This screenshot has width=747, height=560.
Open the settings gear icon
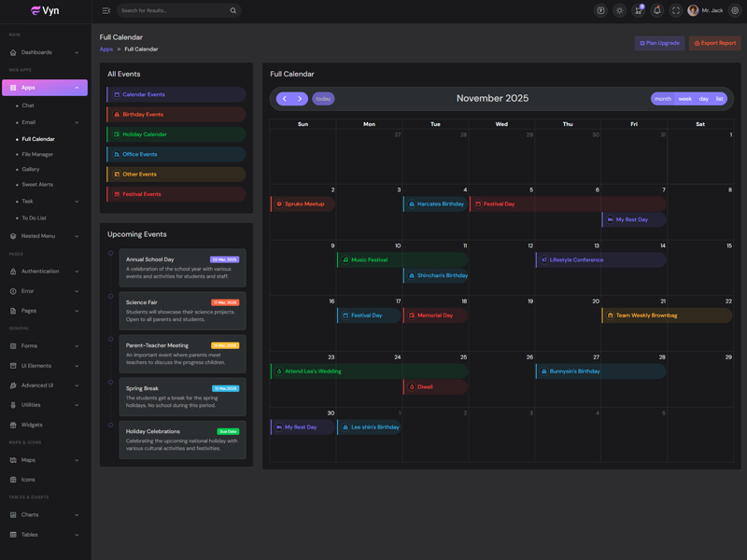[x=735, y=10]
